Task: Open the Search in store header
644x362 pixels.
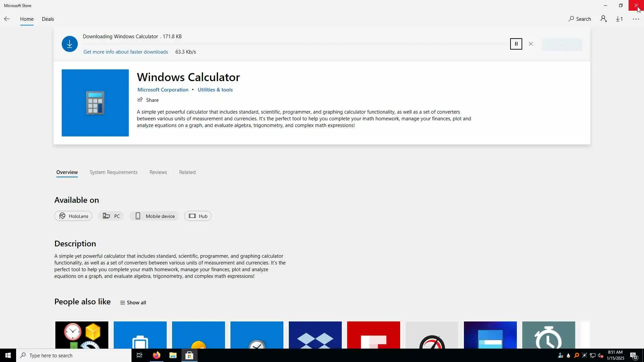Action: tap(580, 19)
